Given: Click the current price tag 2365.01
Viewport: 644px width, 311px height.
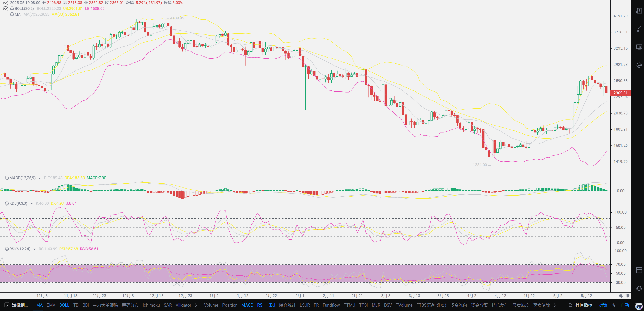Looking at the screenshot, I should coord(621,93).
